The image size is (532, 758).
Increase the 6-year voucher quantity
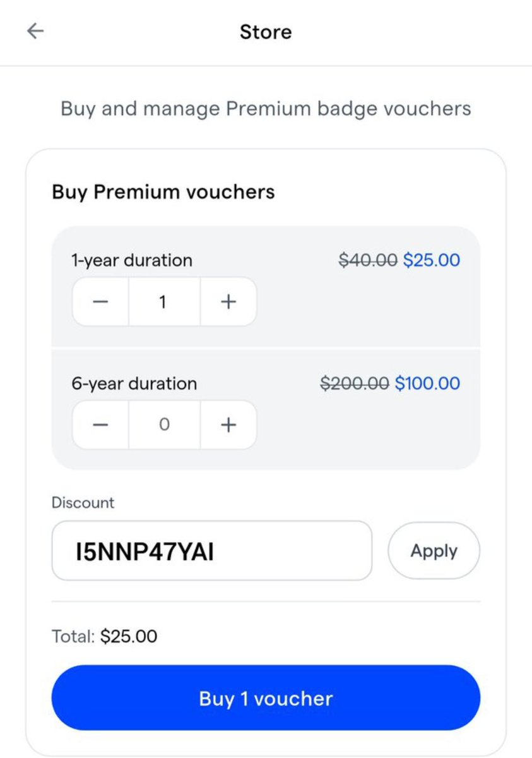228,425
